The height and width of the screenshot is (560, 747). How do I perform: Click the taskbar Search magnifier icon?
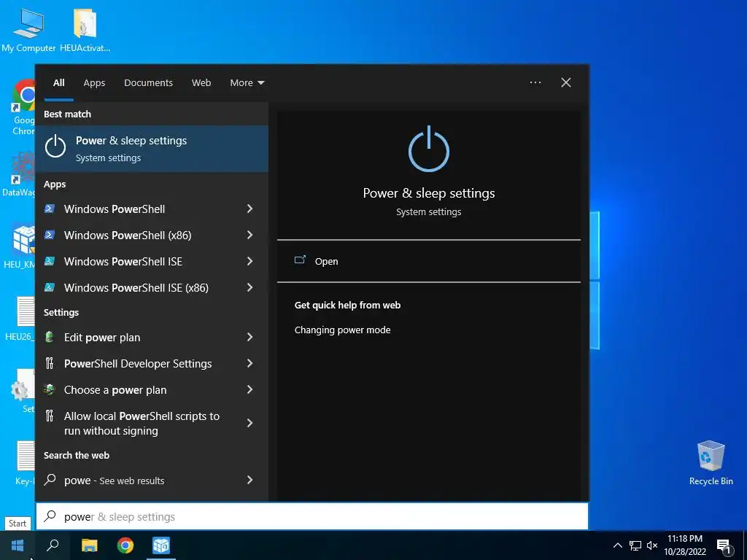53,545
